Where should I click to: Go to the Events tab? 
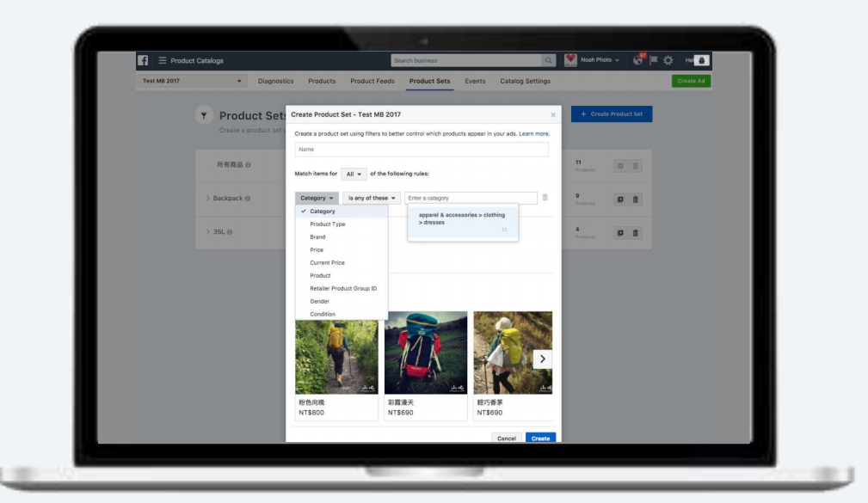(475, 81)
